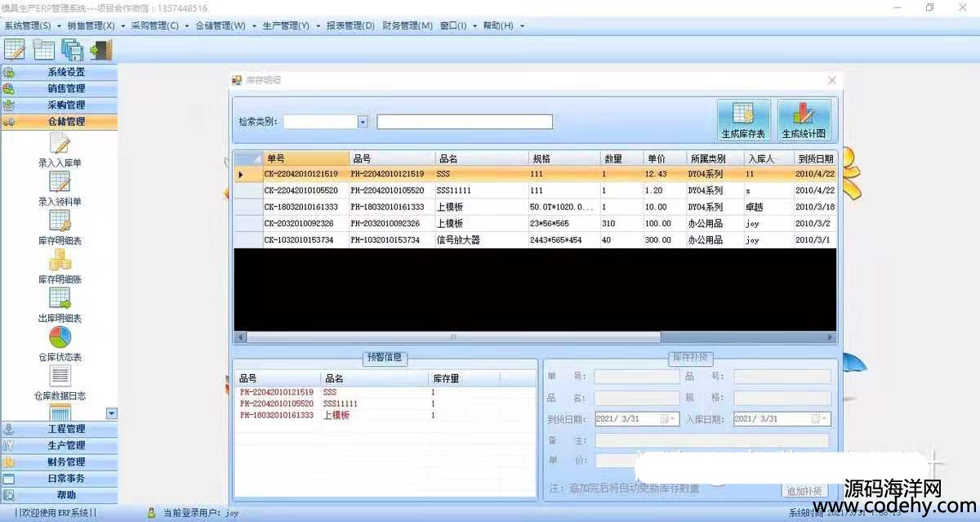Select row CK-22042010105520

point(535,190)
